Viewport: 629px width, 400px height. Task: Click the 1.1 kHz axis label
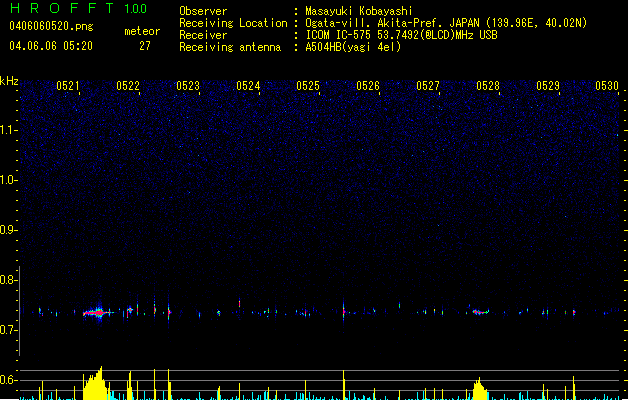8,130
